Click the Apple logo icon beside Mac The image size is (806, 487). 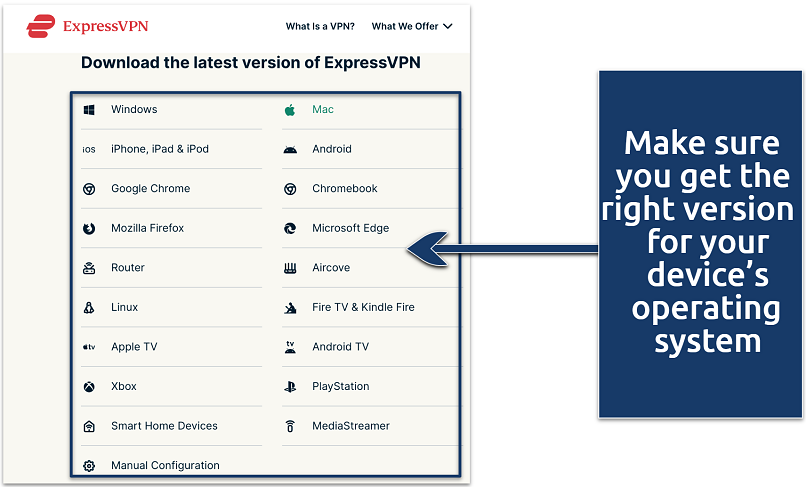coord(290,110)
